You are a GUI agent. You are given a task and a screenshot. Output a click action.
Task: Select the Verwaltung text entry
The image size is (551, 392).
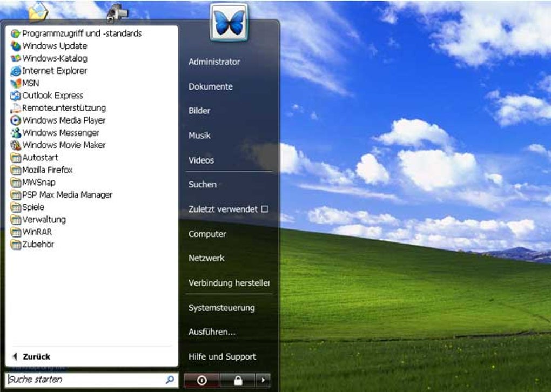click(44, 220)
